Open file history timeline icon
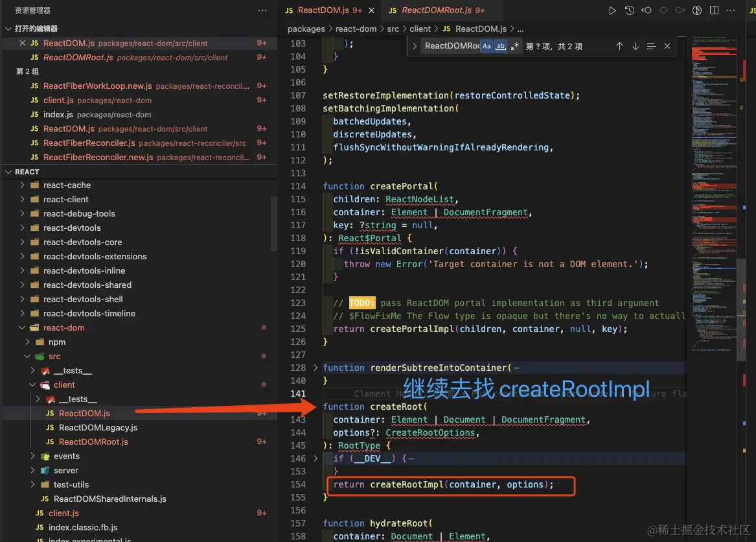Screen dimensions: 756x542 629,10
